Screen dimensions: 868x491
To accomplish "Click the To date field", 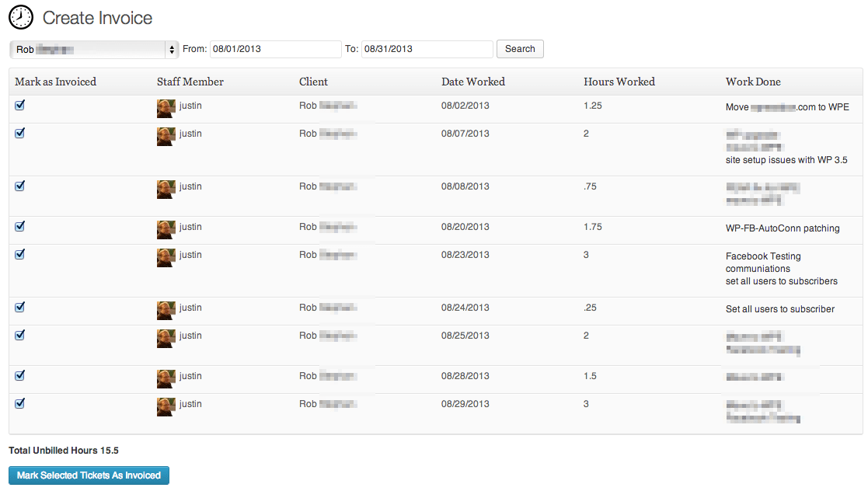I will click(427, 49).
